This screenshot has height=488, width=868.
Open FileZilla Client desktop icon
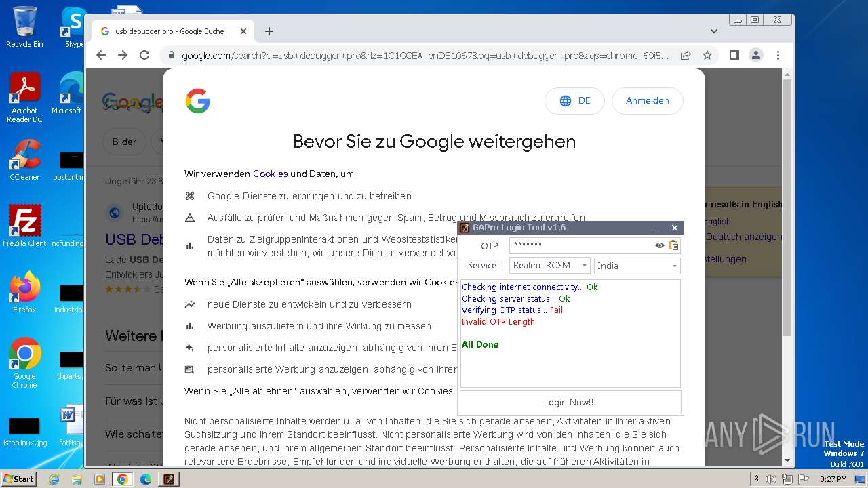24,226
